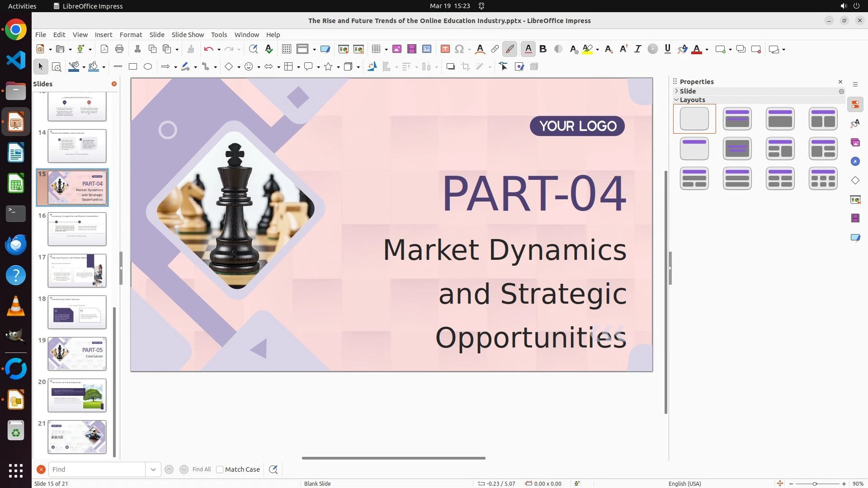Image resolution: width=868 pixels, height=488 pixels.
Task: Open the Find field history dropdown
Action: 153,469
